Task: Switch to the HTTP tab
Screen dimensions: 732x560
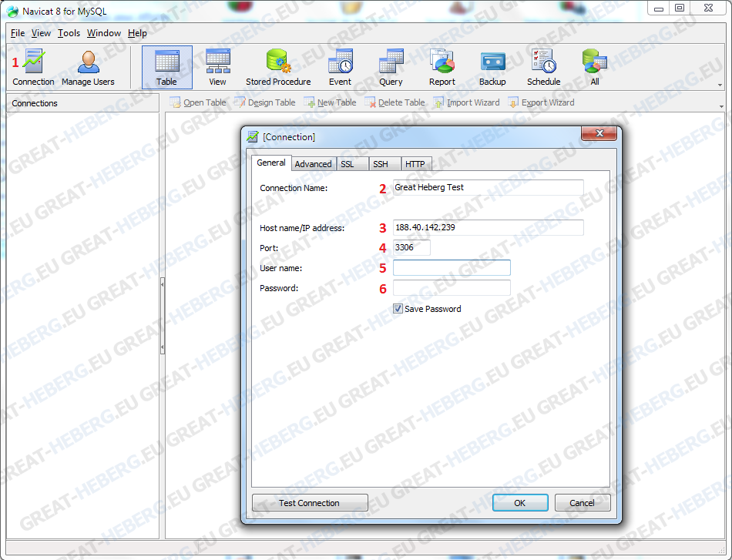Action: (415, 164)
